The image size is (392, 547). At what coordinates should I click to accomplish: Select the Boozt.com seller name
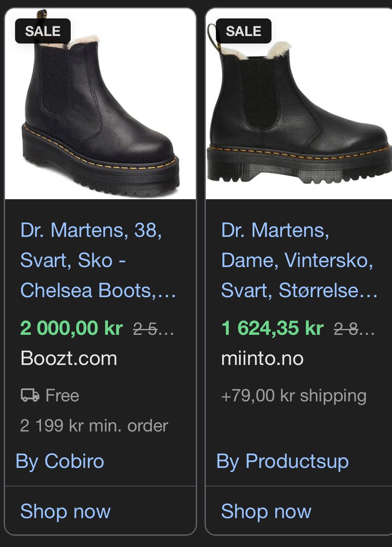(x=69, y=359)
